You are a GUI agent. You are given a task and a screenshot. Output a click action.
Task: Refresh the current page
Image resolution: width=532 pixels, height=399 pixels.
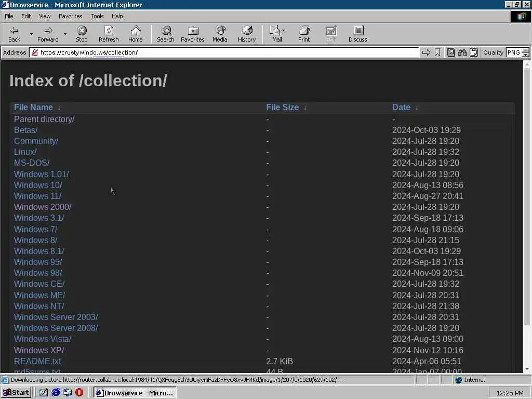pyautogui.click(x=109, y=34)
